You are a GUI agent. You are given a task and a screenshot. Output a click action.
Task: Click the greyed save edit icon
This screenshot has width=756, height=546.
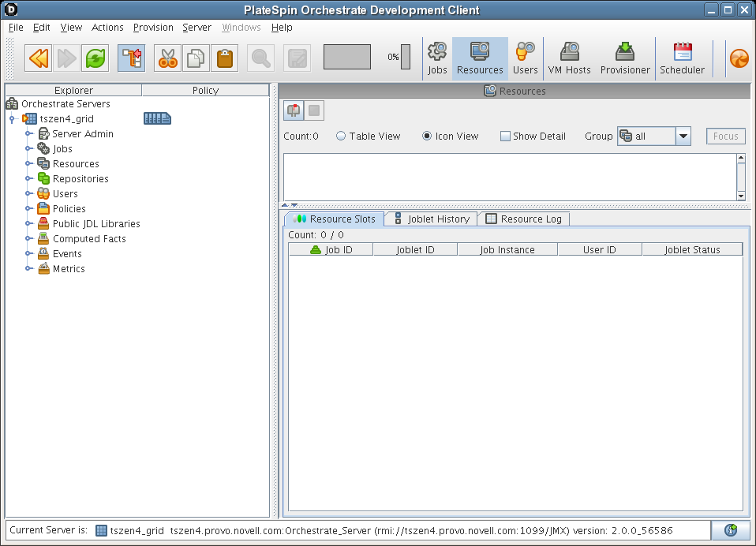[x=297, y=58]
